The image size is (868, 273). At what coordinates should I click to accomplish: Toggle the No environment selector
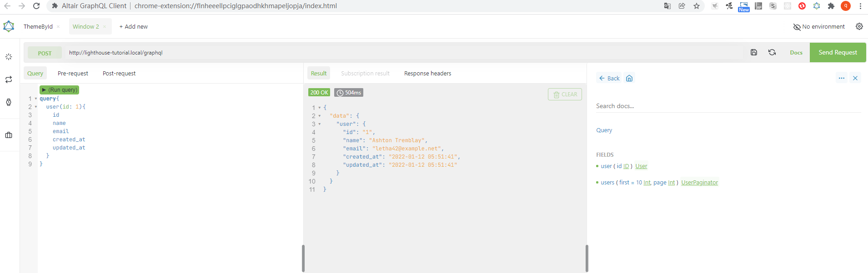pyautogui.click(x=818, y=27)
